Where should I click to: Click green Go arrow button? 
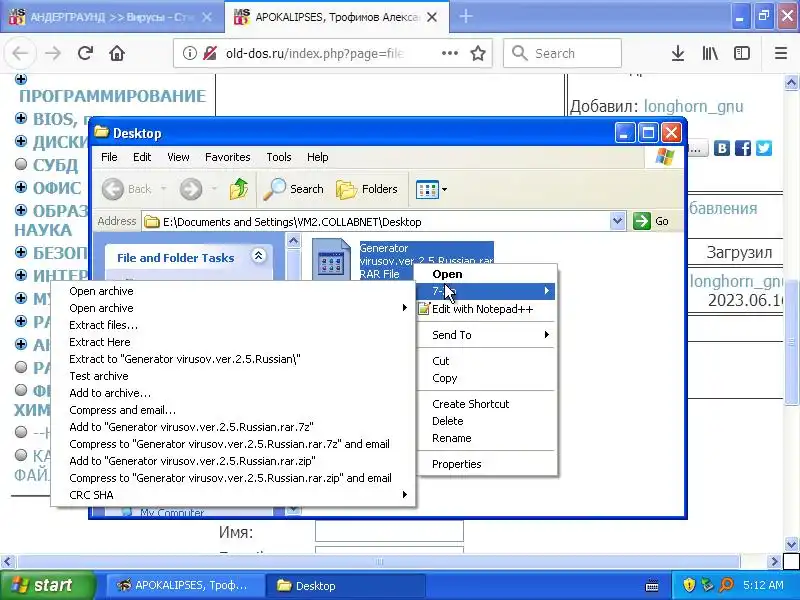coord(642,221)
